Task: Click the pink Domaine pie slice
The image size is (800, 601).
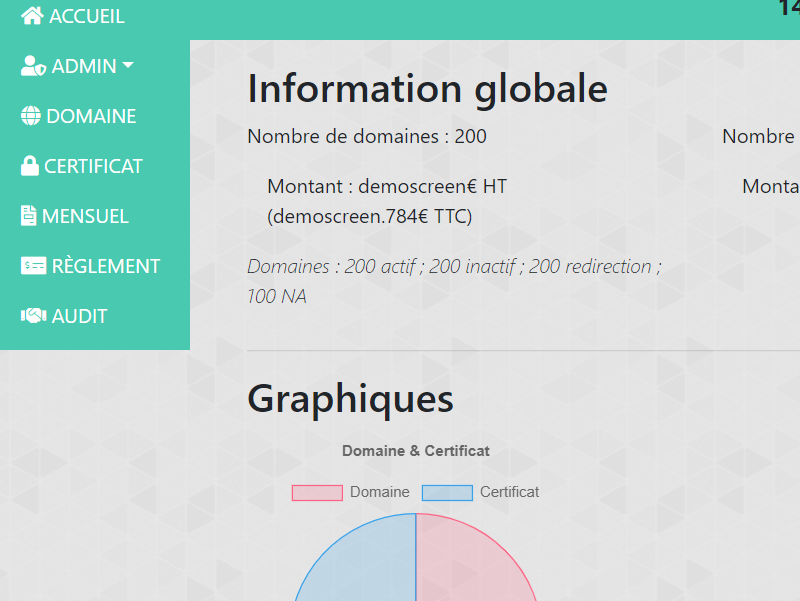Action: click(470, 565)
